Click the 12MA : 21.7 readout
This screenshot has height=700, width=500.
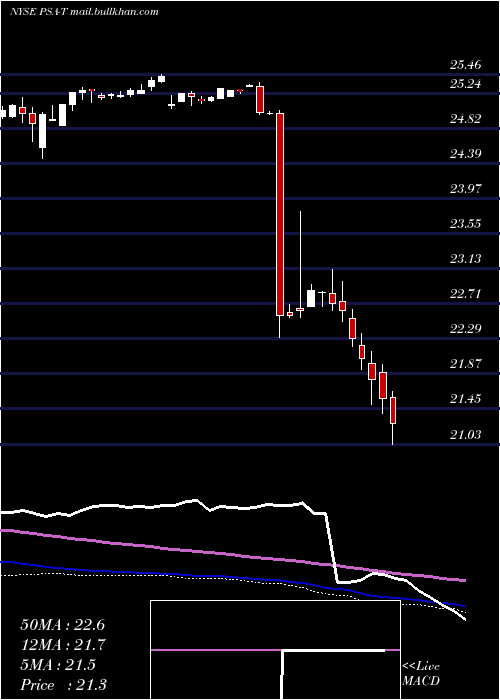click(62, 645)
